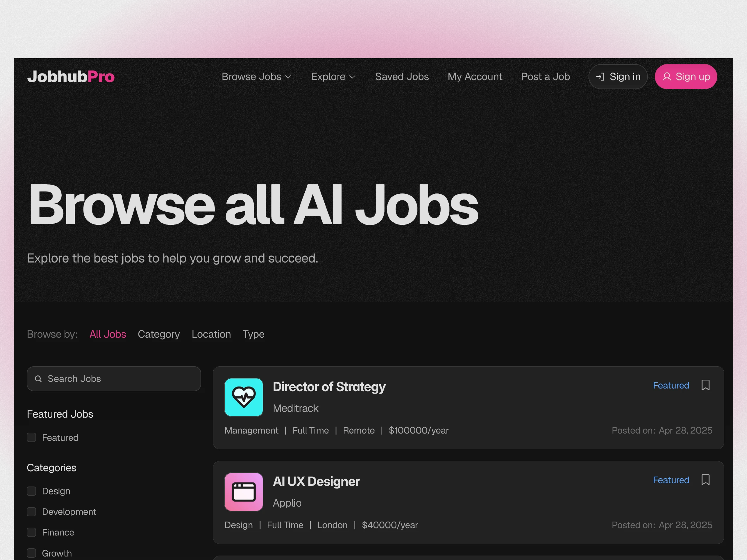Screen dimensions: 747x560
Task: Click Featured tag on AI UX Designer
Action: tap(671, 480)
